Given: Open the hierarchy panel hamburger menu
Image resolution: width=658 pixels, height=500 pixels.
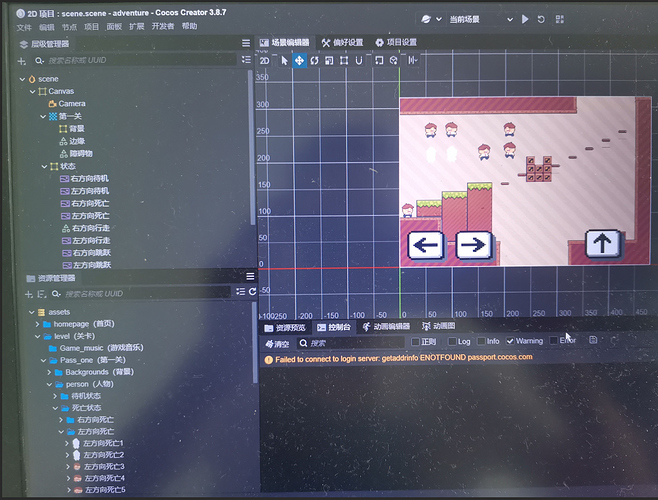Looking at the screenshot, I should pyautogui.click(x=246, y=43).
